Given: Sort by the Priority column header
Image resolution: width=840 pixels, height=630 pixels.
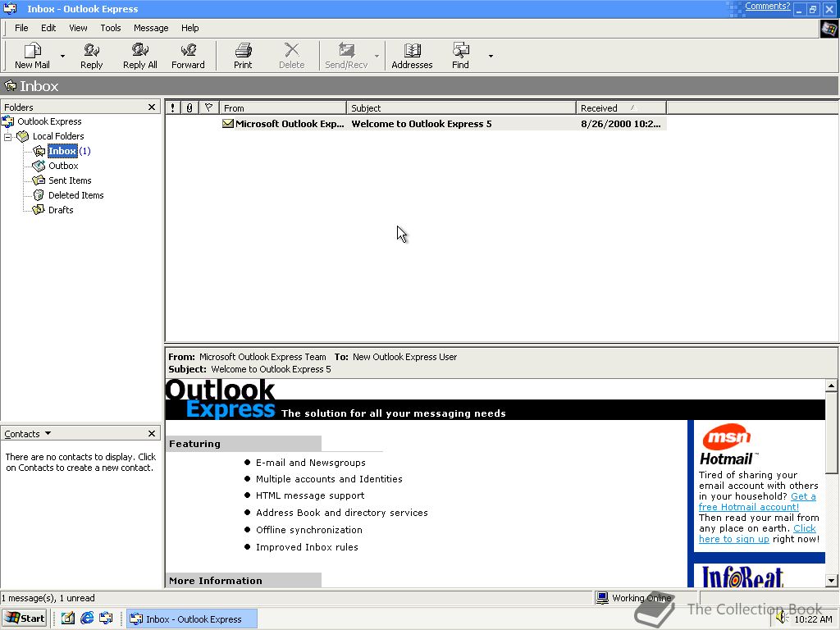Looking at the screenshot, I should [172, 107].
